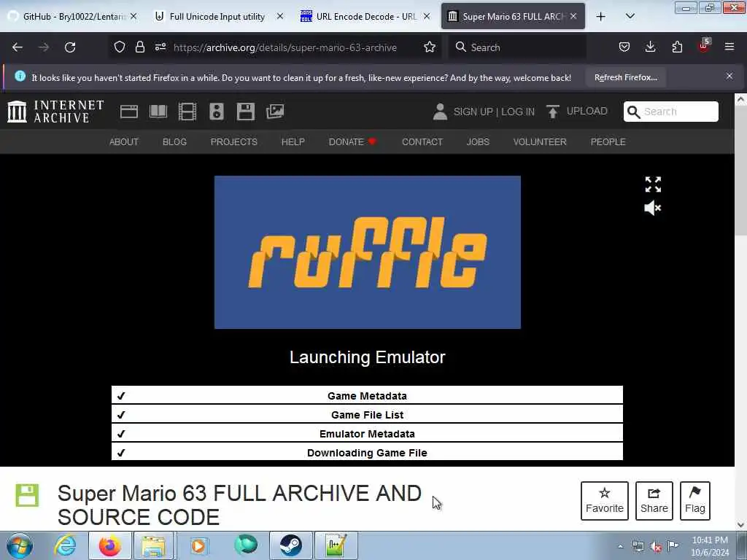747x560 pixels.
Task: Open the DONATE menu item
Action: tap(352, 142)
